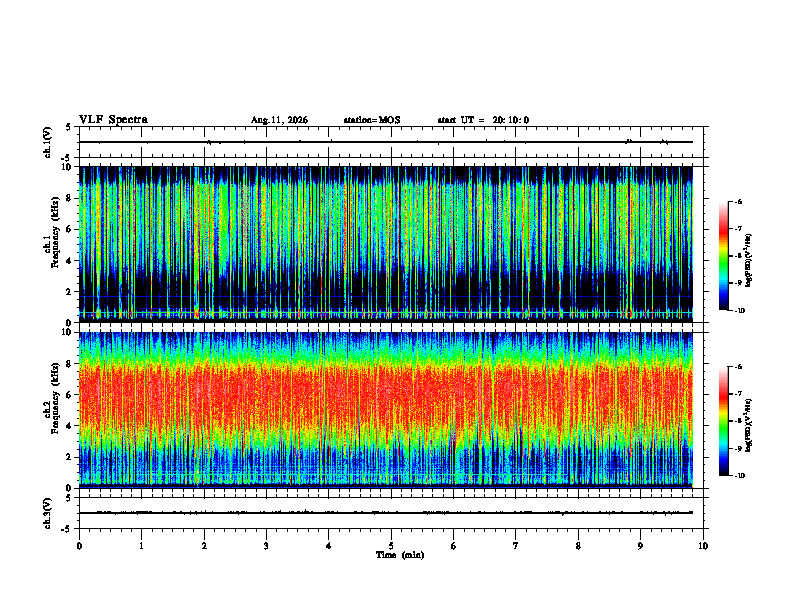
Task: Click time axis tick label '4'
Action: [329, 546]
